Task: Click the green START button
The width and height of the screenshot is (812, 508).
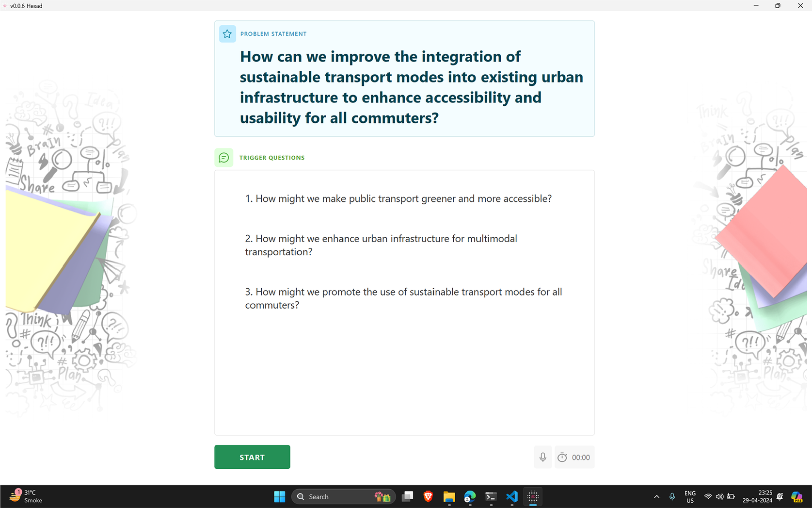Action: pos(252,457)
